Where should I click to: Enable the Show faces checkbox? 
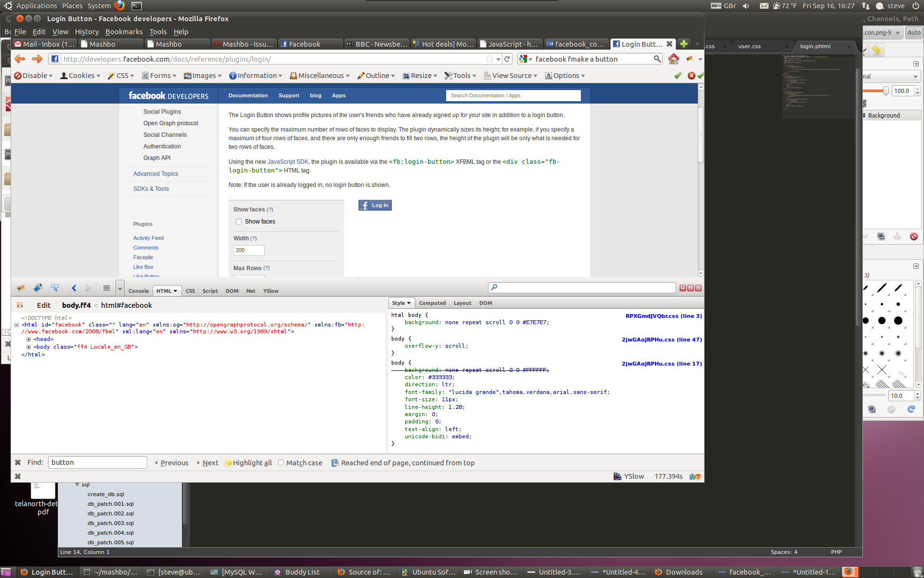click(x=239, y=222)
